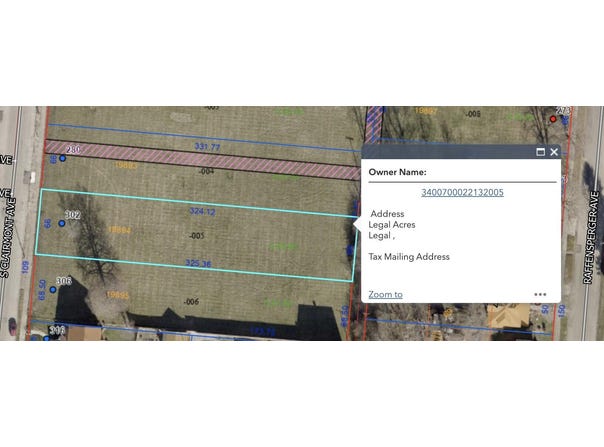Screen dimensions: 604x447
Task: Open the popup's three-dot more options menu
Action: pyautogui.click(x=540, y=294)
